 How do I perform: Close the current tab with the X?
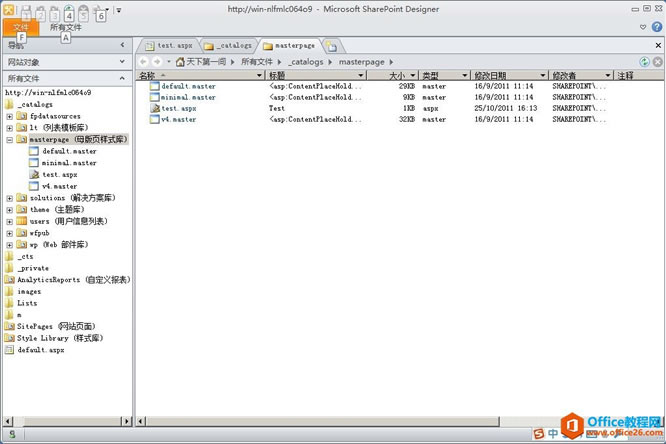coord(658,45)
